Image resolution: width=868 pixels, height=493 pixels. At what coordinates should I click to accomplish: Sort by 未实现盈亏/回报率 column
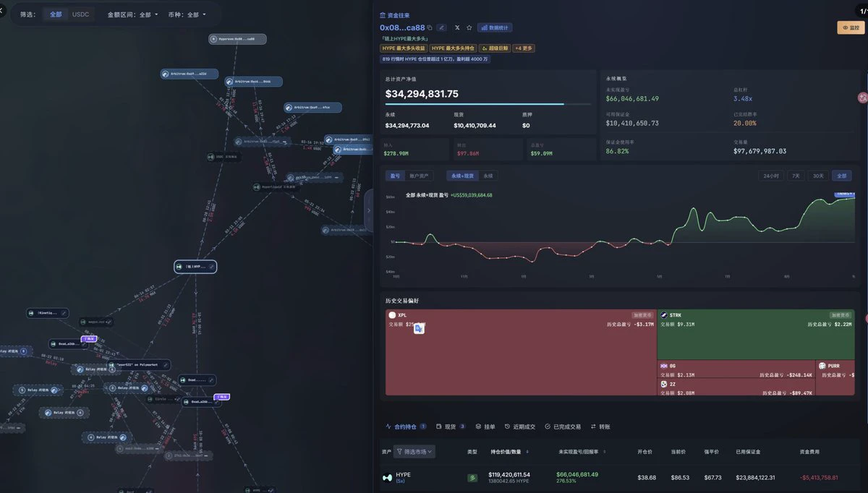582,452
